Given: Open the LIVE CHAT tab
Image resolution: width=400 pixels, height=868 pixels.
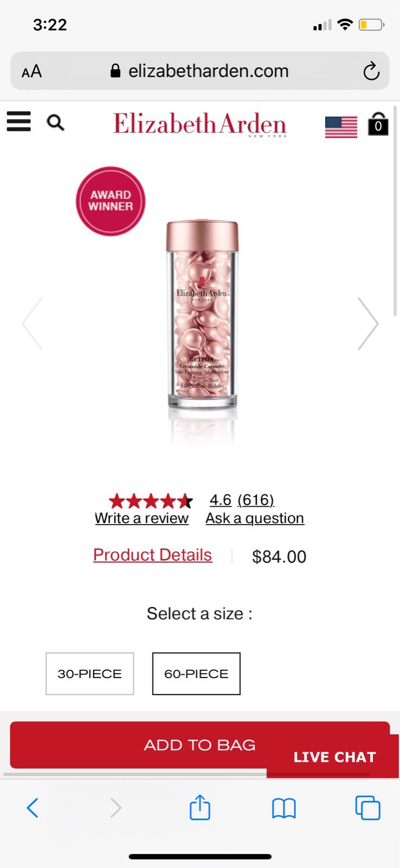Looking at the screenshot, I should click(334, 757).
